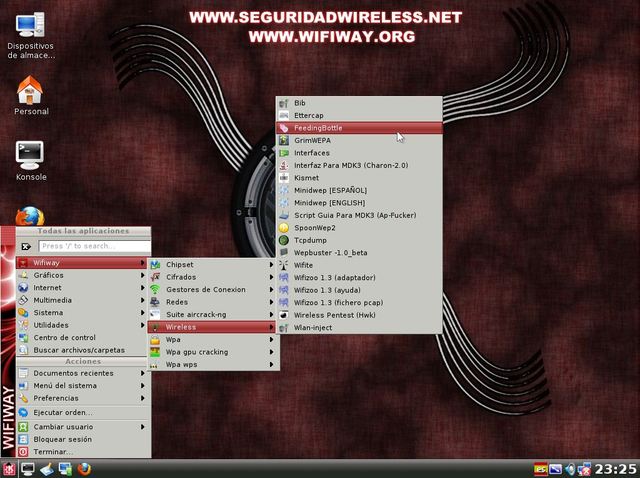Open the network manager tray icon
640x478 pixels.
(x=584, y=469)
